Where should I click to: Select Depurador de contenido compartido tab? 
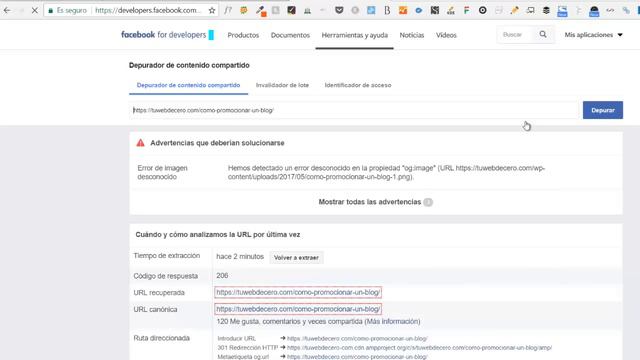pyautogui.click(x=188, y=85)
